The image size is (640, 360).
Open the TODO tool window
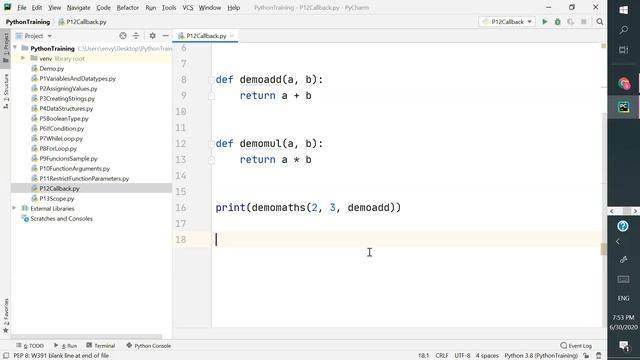(30, 346)
